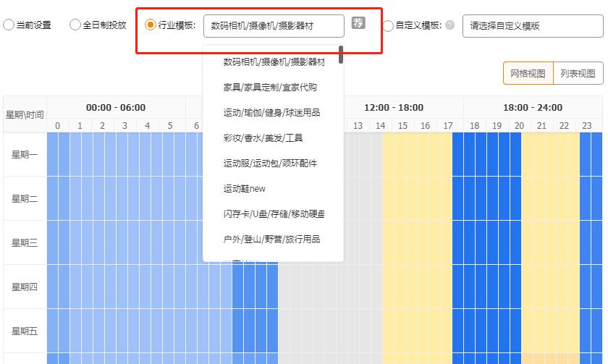
Task: Choose 家具/家具定制/宜家代购 from the list
Action: click(270, 88)
